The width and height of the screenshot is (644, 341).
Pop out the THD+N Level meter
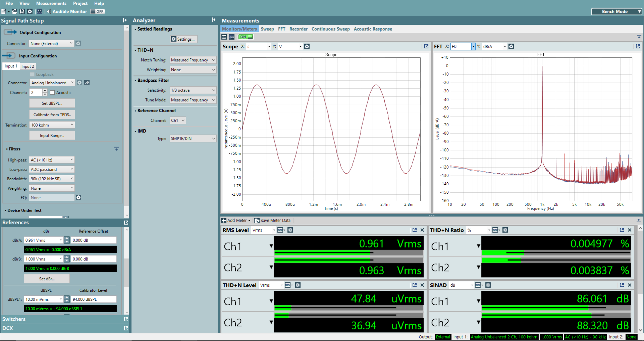tap(415, 285)
